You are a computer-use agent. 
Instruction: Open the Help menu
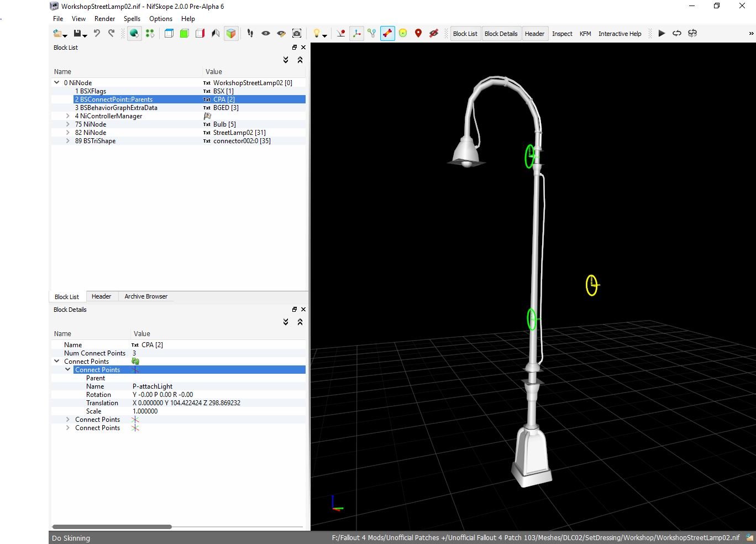(188, 18)
